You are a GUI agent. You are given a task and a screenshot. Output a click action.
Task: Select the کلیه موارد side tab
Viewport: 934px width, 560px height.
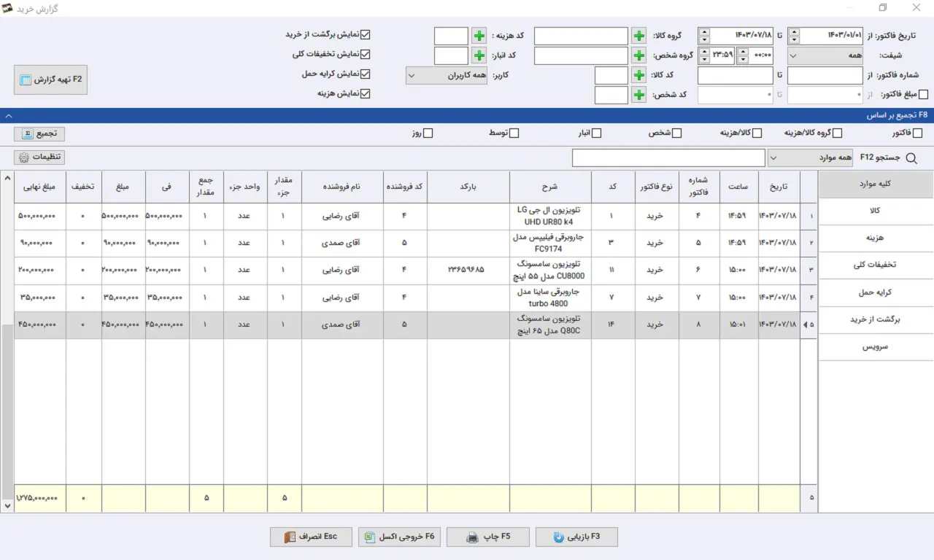876,184
